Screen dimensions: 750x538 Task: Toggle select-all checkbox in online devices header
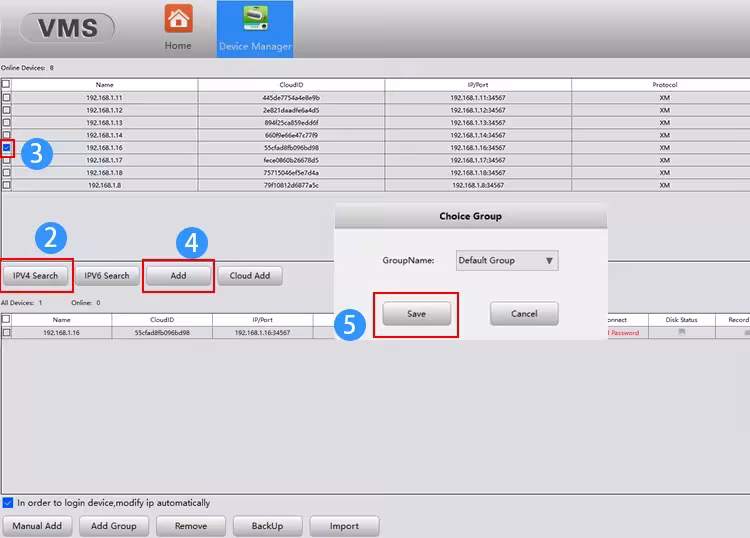coord(6,84)
